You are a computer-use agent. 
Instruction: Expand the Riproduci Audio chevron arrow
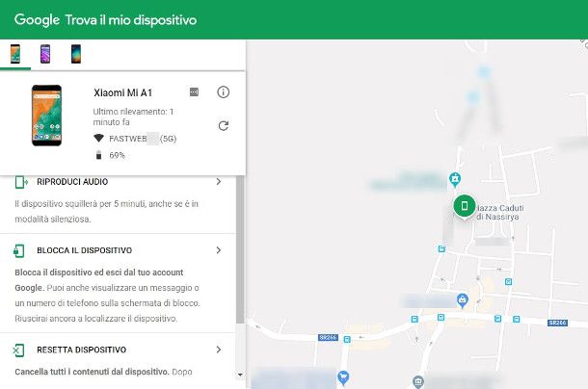tap(219, 182)
